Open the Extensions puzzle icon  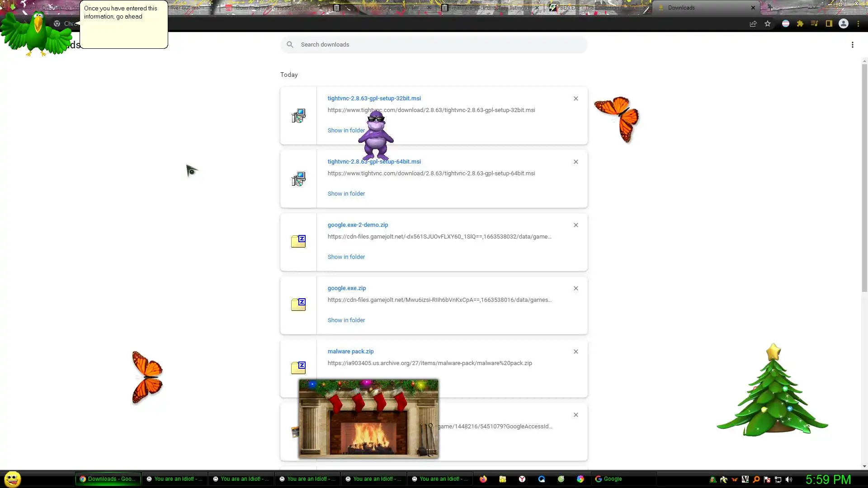(x=800, y=24)
